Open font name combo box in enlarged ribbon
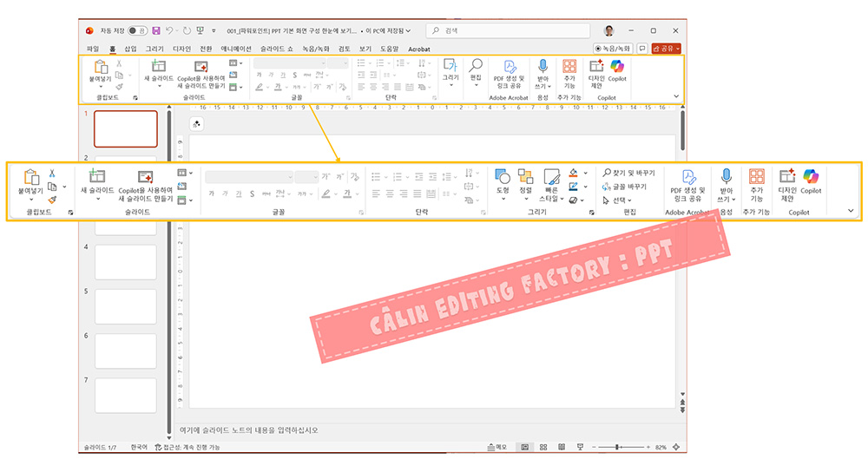868x459 pixels. click(249, 177)
